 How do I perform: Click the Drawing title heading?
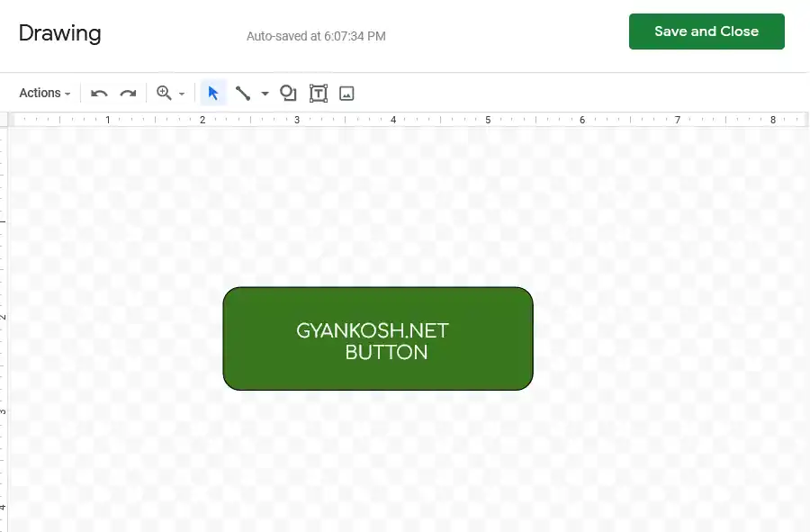[x=59, y=33]
